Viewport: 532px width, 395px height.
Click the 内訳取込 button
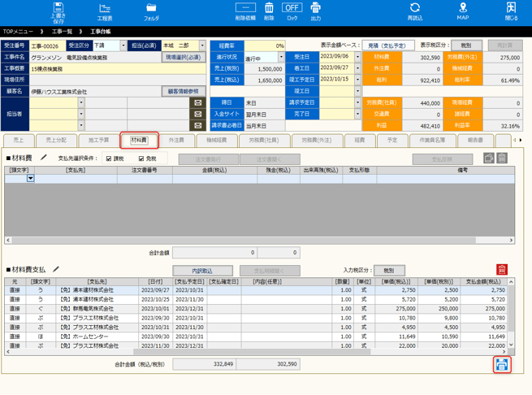[202, 271]
